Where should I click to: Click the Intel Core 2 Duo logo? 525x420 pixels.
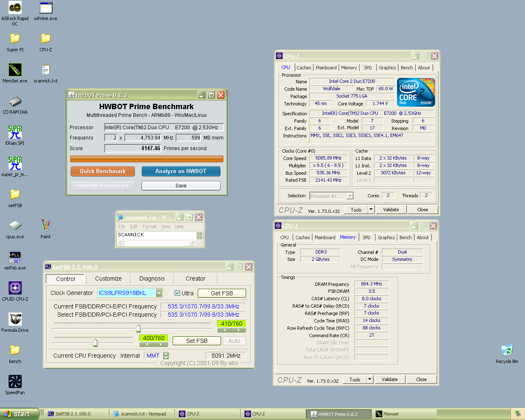point(416,92)
